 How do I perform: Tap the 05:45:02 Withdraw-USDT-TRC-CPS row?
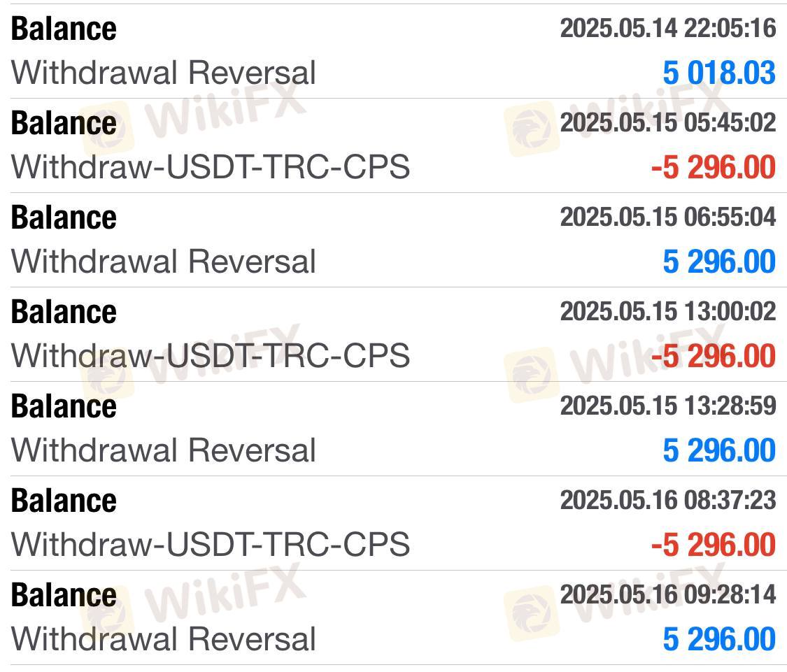[393, 145]
